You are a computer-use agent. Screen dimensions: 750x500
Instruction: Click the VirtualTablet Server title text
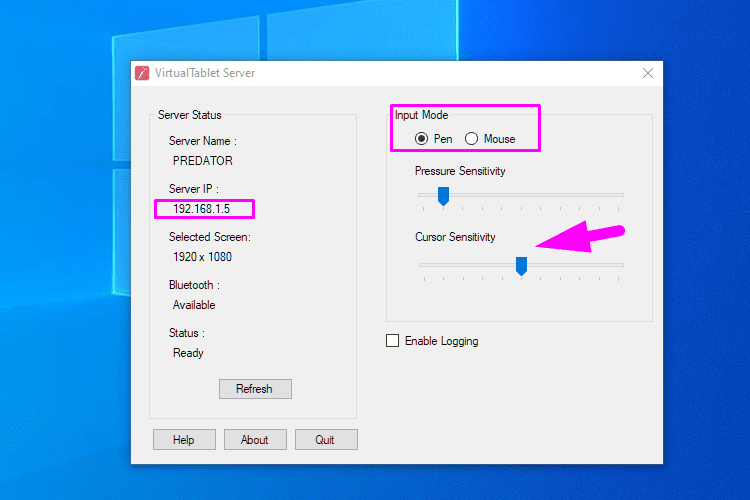[x=205, y=73]
